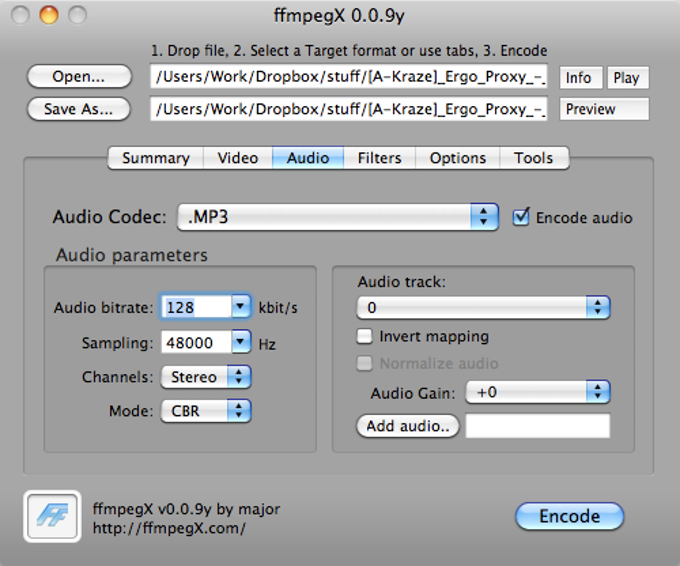
Task: Switch to the Video tab
Action: tap(237, 158)
